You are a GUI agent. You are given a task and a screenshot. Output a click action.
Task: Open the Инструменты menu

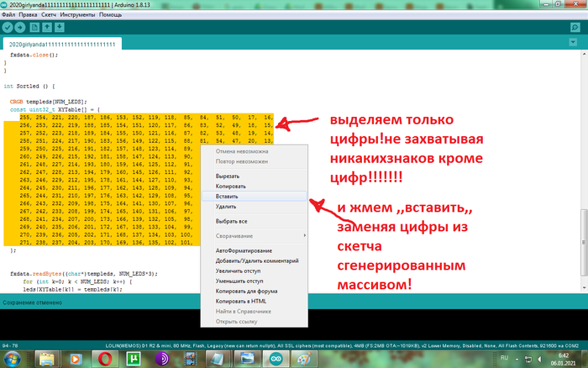(77, 14)
